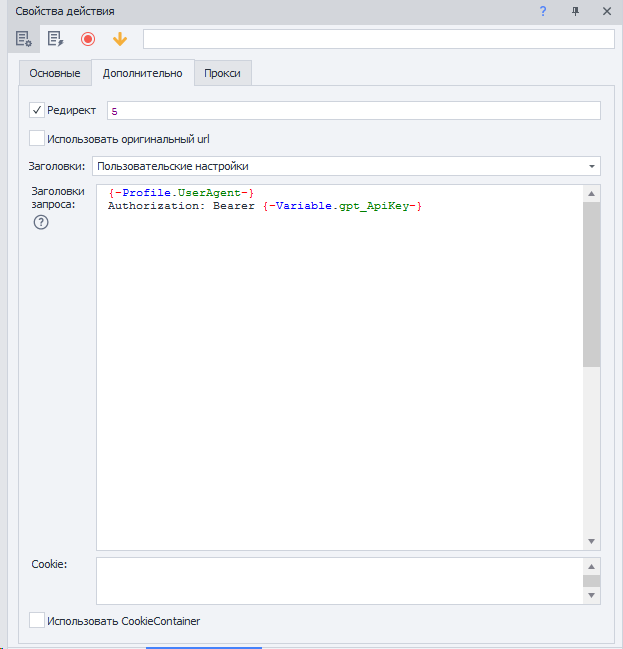
Task: Close the Свойства действия panel
Action: coord(606,11)
